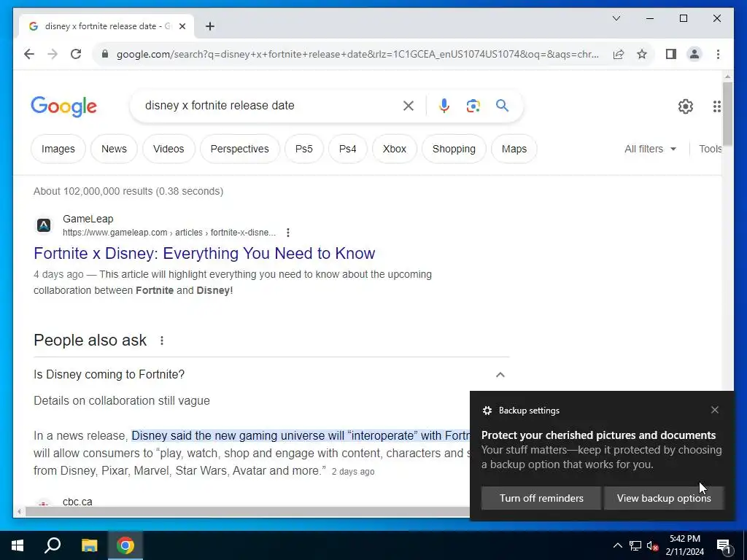Image resolution: width=747 pixels, height=560 pixels.
Task: Filter results by Ps4
Action: click(348, 149)
